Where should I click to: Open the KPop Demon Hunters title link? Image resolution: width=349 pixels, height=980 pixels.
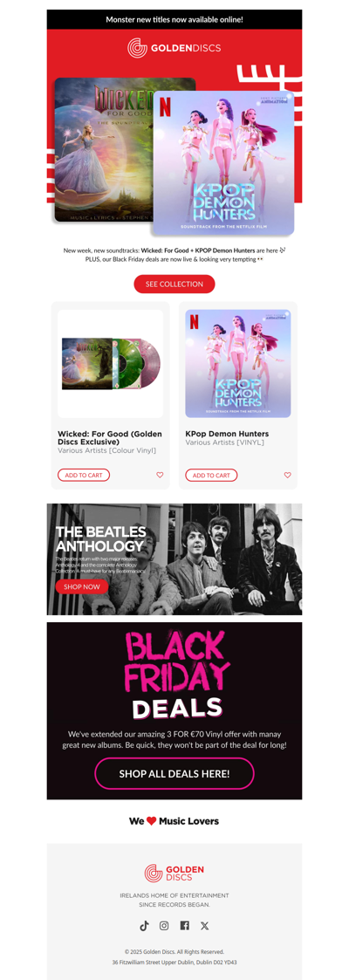coord(227,434)
